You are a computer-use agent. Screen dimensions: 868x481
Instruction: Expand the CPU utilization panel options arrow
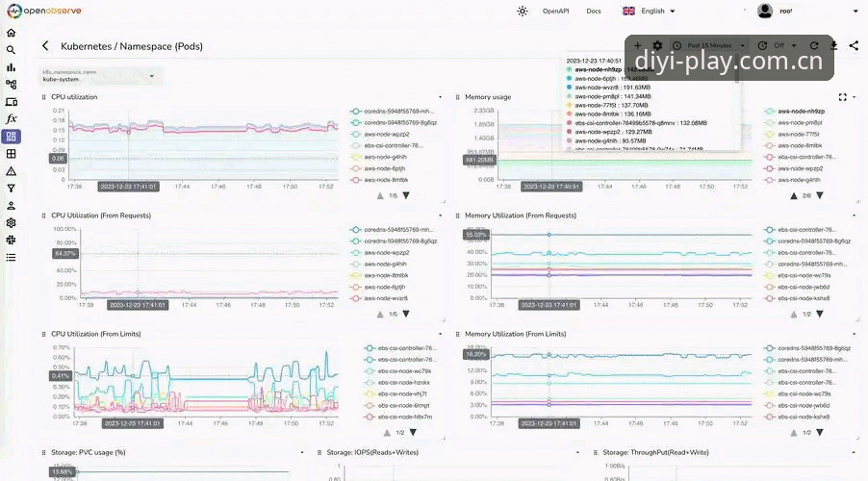[440, 97]
